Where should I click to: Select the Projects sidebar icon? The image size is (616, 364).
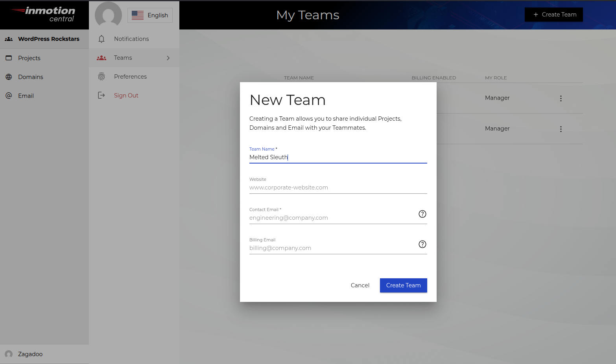(x=9, y=58)
